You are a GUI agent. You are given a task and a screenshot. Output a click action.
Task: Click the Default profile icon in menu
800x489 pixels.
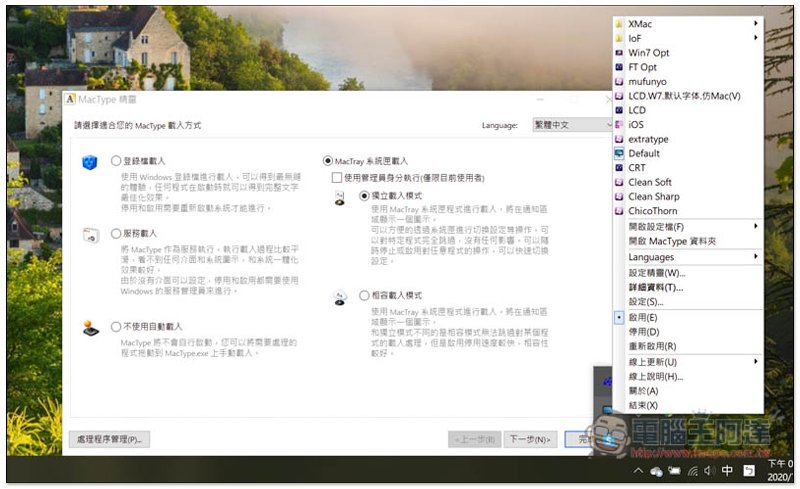point(620,154)
